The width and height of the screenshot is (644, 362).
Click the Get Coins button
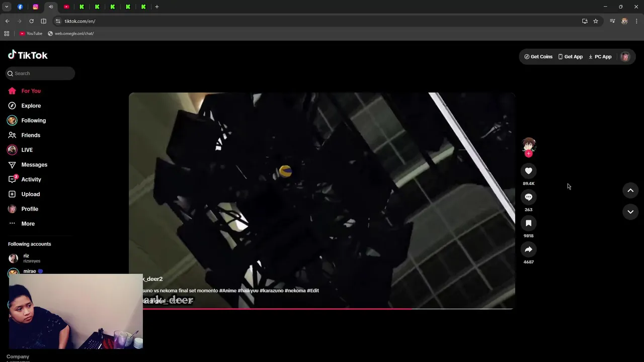point(538,57)
